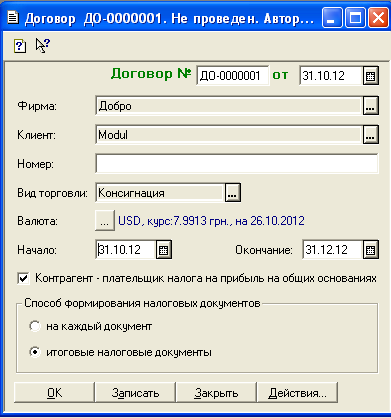The width and height of the screenshot is (391, 418).
Task: Click the Окончание date field 31.12.12
Action: 333,250
